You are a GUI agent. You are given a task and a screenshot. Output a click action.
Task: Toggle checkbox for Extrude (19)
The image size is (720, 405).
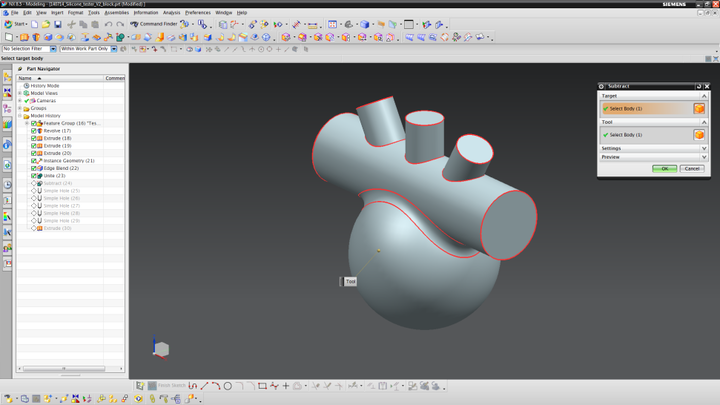point(34,146)
